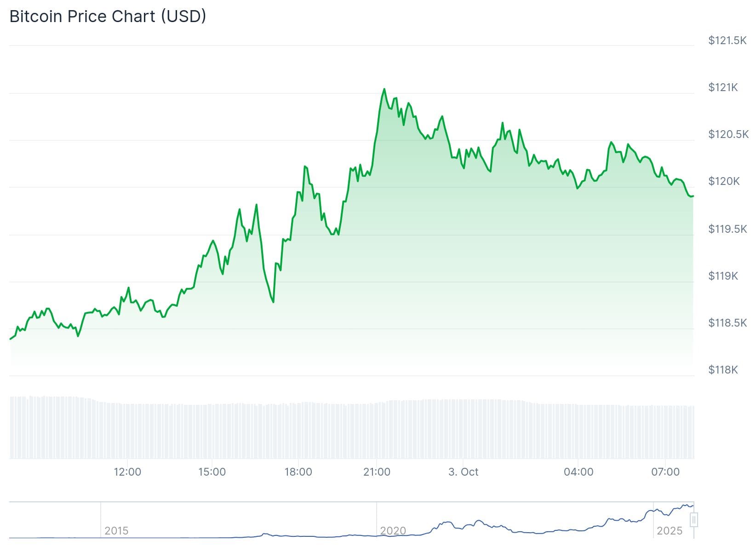This screenshot has width=756, height=552.
Task: Click the 04:00 time axis label
Action: [x=578, y=471]
